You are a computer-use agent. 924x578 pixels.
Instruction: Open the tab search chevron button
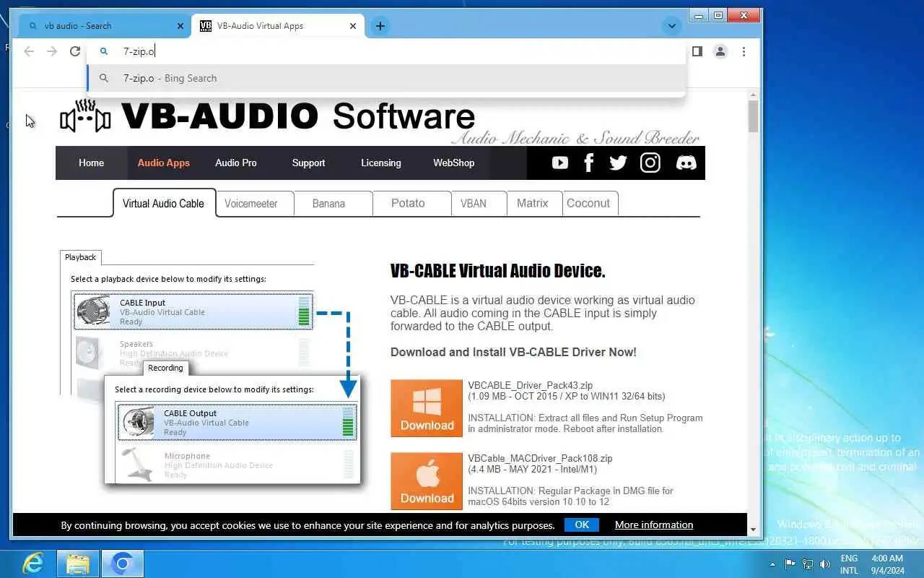click(672, 26)
